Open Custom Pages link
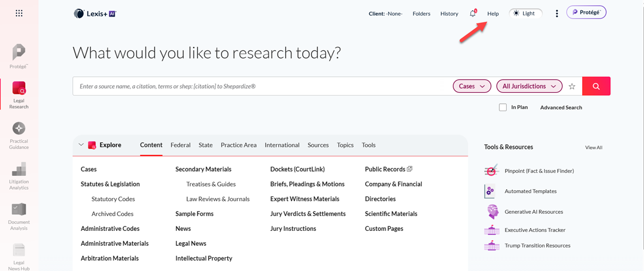The width and height of the screenshot is (644, 271). pos(384,229)
